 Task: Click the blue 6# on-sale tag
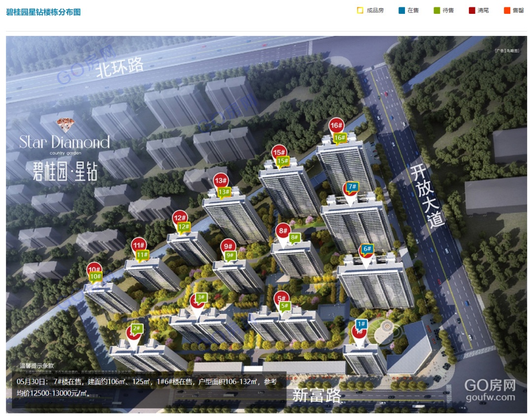[367, 249]
